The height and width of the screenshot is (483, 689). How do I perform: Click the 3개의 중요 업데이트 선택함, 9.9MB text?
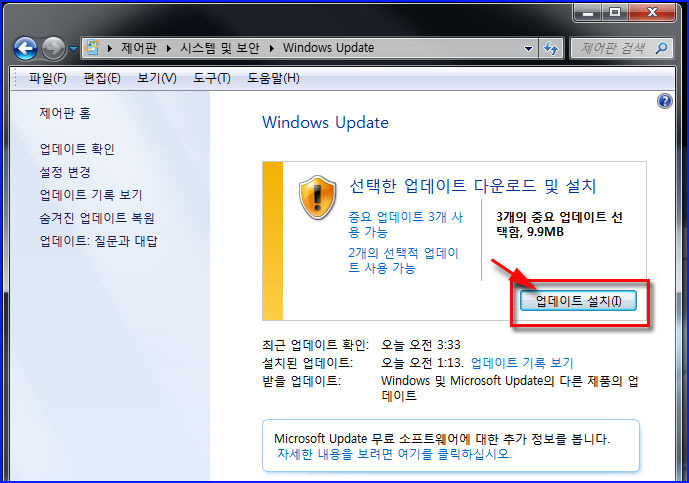point(559,224)
